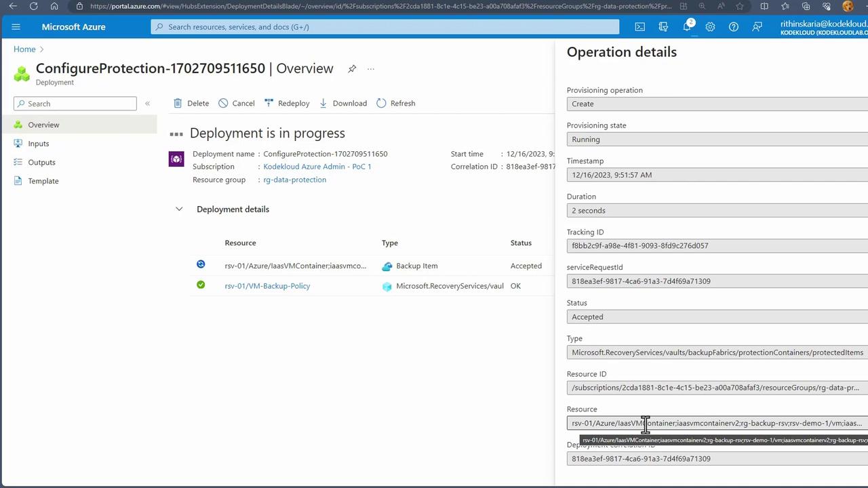Click the Accepted status in Backup Item row
The width and height of the screenshot is (868, 488).
click(x=526, y=266)
